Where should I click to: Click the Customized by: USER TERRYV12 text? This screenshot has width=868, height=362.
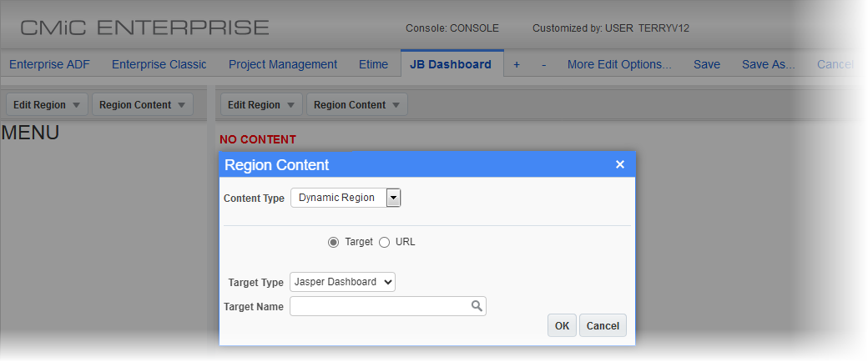[611, 28]
